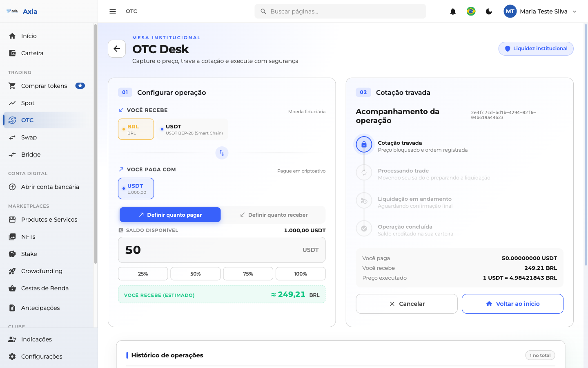This screenshot has height=368, width=588.
Task: Click the Stake icon in sidebar
Action: coord(12,254)
